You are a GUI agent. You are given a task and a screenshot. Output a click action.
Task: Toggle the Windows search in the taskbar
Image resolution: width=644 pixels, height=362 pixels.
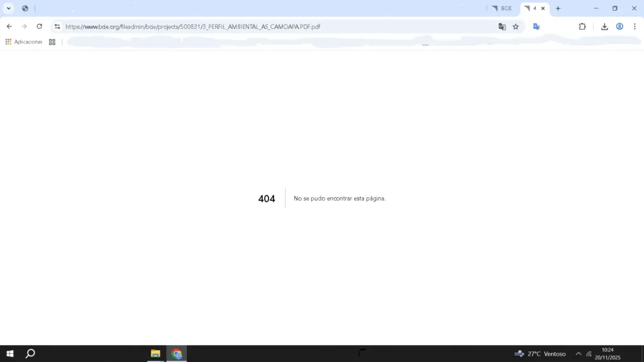point(30,353)
